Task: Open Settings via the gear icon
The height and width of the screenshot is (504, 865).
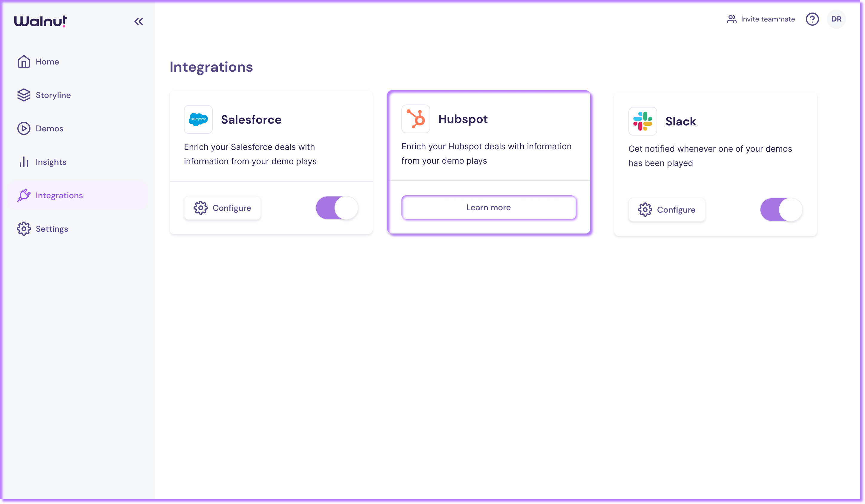Action: [24, 229]
